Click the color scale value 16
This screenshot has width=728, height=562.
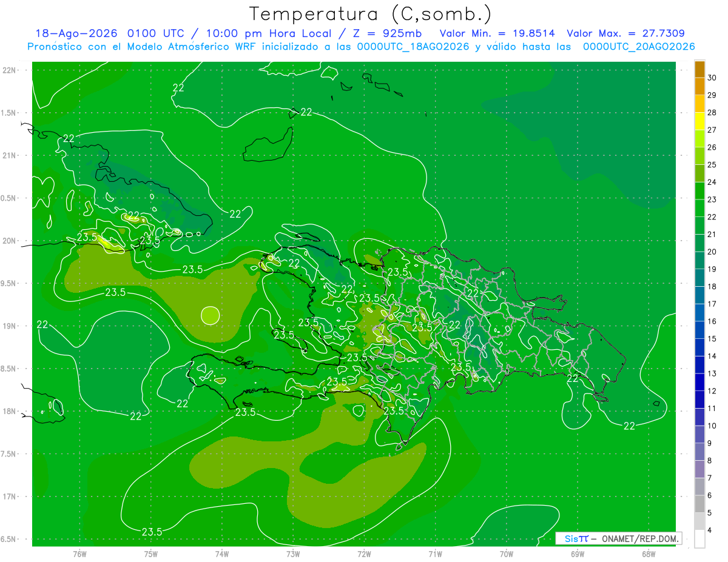tap(712, 321)
